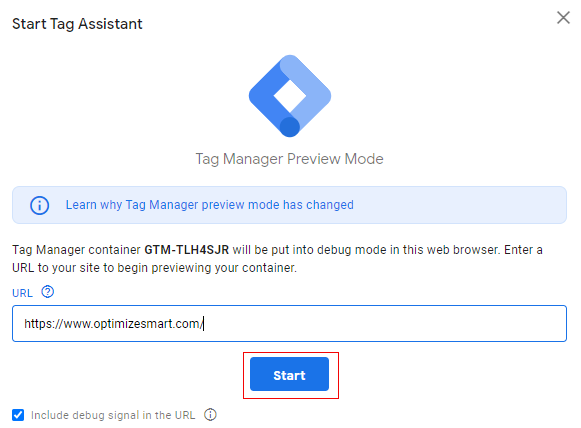Screen dimensions: 581x428
Task: Click the info icon in the blue banner
Action: coord(40,205)
